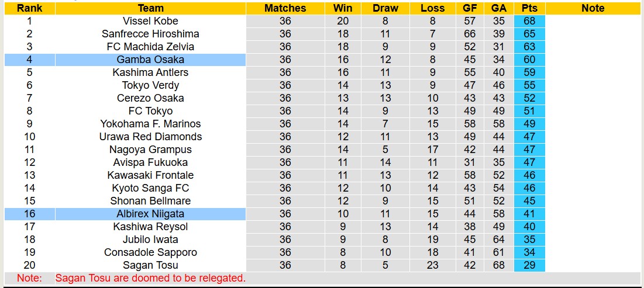Select the Yokohama F. Marinos team name
This screenshot has width=644, height=288.
(x=150, y=124)
